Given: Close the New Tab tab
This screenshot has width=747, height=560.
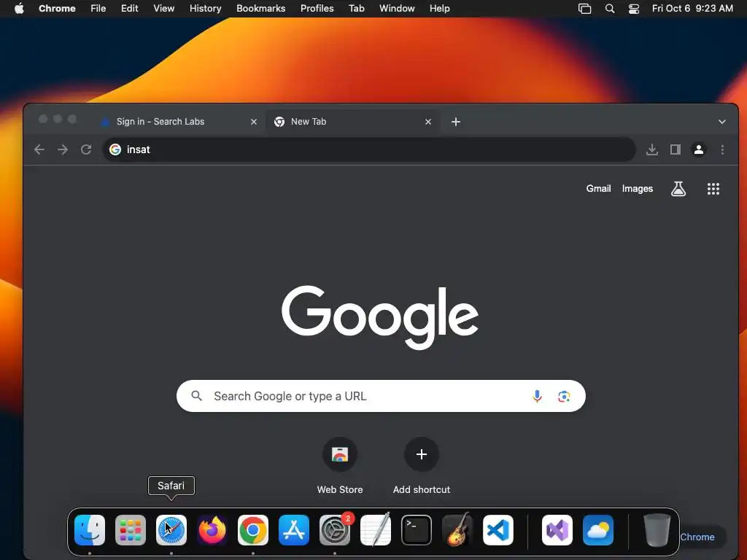Looking at the screenshot, I should coord(427,122).
